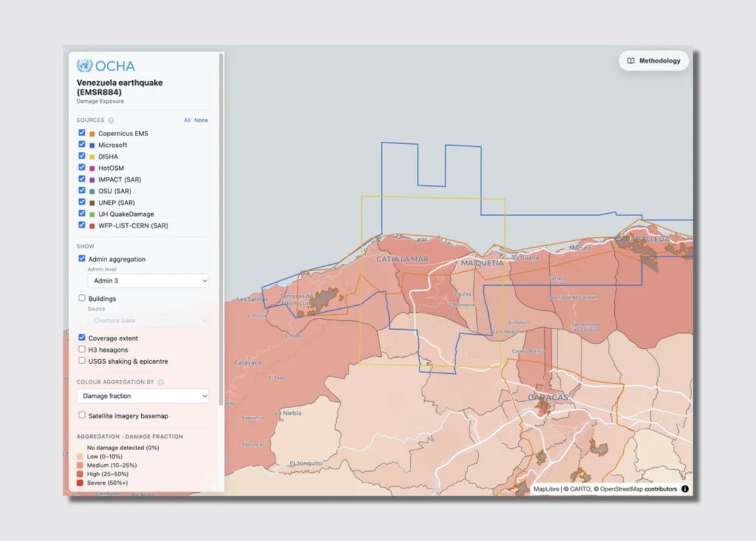This screenshot has width=756, height=541.
Task: Click the HotOSM pink color swatch
Action: click(x=92, y=168)
